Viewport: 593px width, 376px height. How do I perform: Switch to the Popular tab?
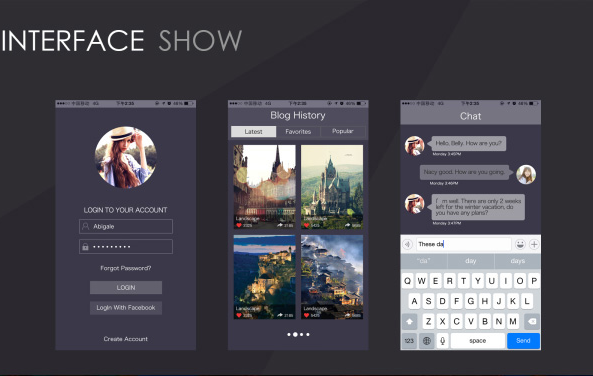point(343,131)
